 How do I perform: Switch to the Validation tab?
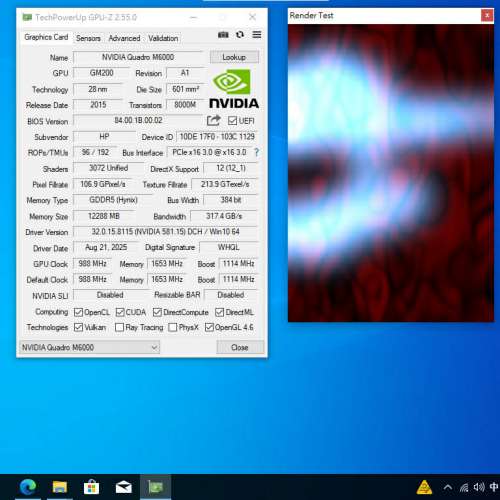click(163, 38)
